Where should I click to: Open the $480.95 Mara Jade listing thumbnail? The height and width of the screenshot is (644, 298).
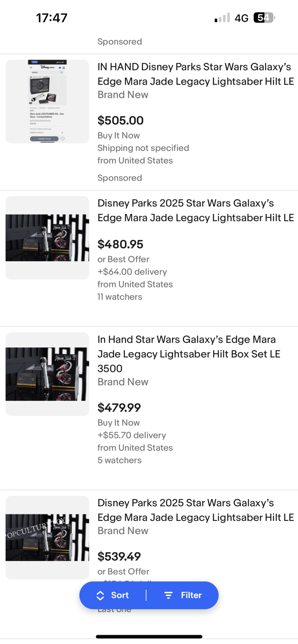tap(47, 237)
